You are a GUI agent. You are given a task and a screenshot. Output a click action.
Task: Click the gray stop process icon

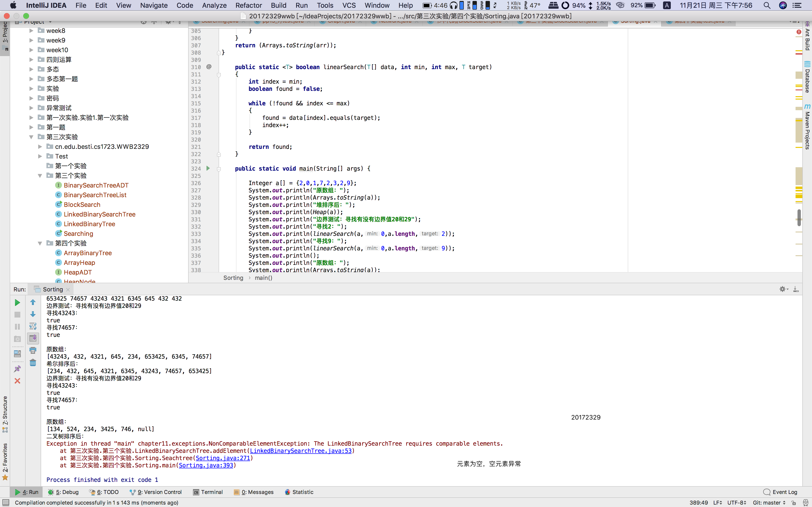(17, 315)
